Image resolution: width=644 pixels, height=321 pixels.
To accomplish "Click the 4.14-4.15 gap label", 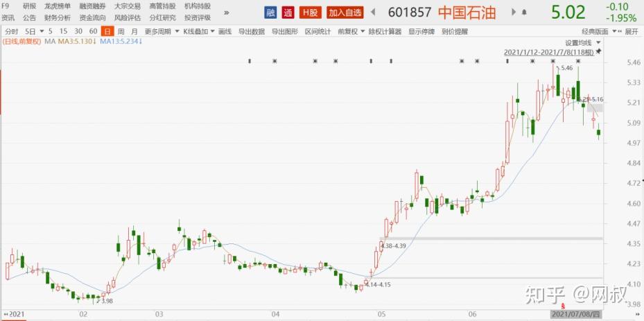I will click(x=378, y=284).
